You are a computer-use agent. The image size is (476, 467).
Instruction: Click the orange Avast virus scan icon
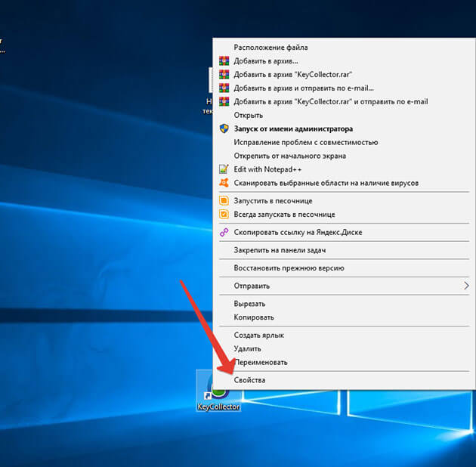[224, 183]
